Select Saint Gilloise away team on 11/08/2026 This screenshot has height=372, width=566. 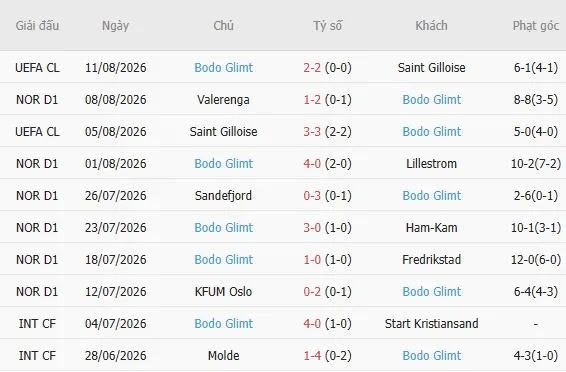431,67
